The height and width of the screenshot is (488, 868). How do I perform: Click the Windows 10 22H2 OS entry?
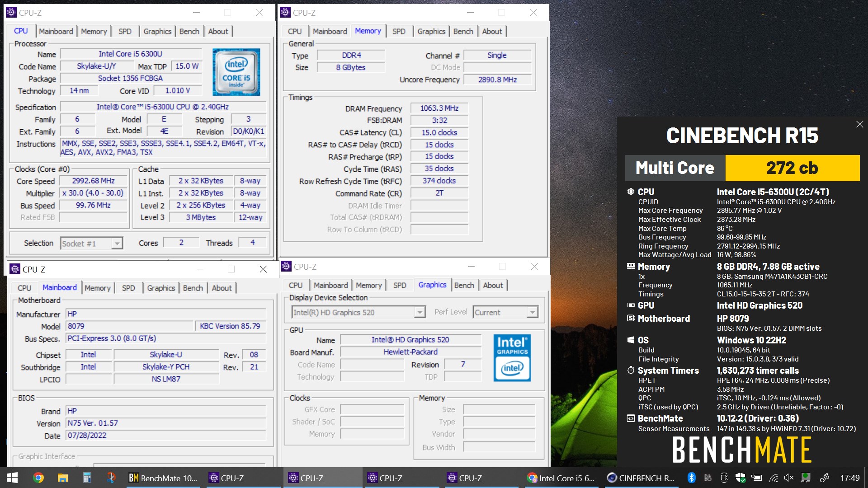pos(751,340)
